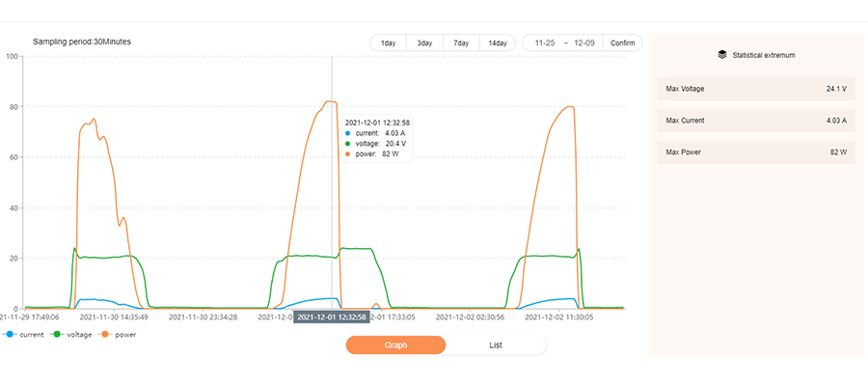Switch to the List view tab
Screen dimensions: 868x386
pos(496,345)
